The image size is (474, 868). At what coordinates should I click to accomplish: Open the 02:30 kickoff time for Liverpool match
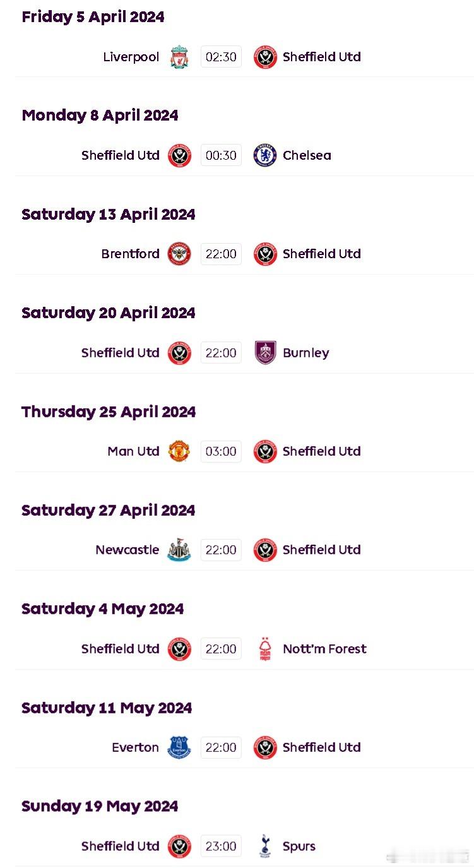coord(221,57)
